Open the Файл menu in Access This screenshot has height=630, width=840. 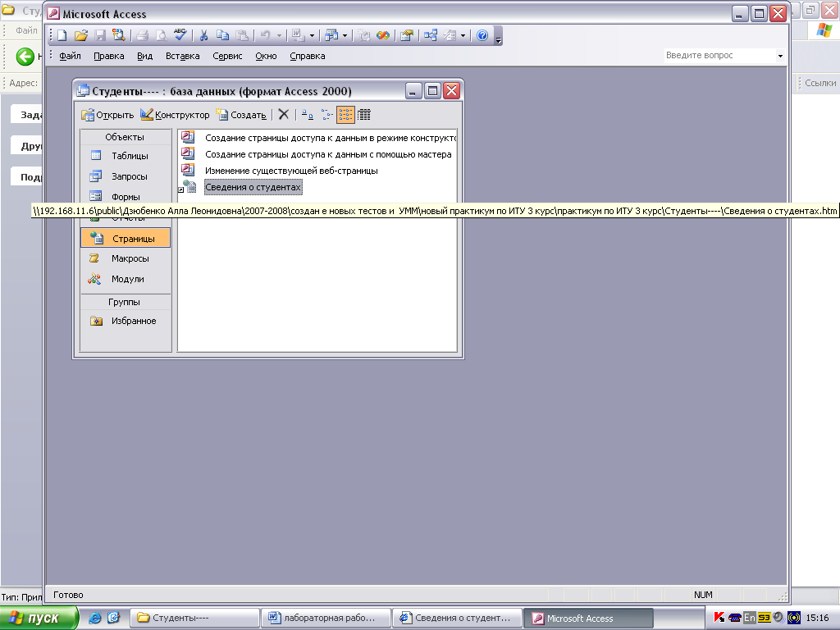(x=70, y=56)
